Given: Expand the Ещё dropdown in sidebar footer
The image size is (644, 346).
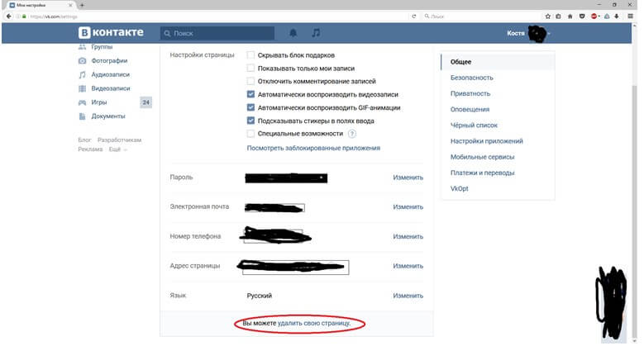Looking at the screenshot, I should coord(114,149).
